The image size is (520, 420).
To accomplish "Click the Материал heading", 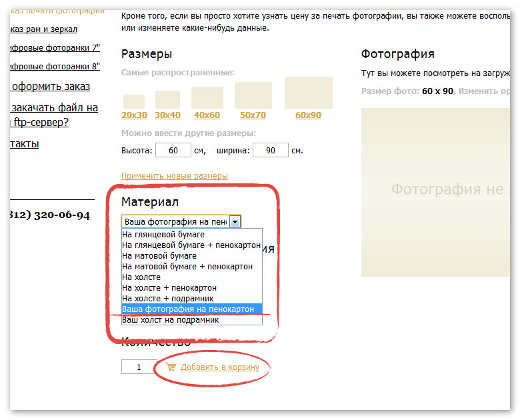I will coord(150,202).
